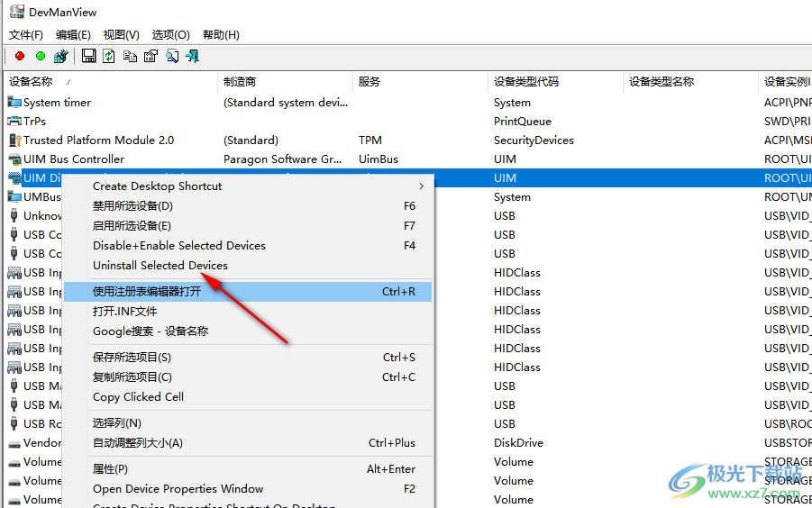Image resolution: width=812 pixels, height=508 pixels.
Task: Select Copy Clicked Cell
Action: (248, 396)
